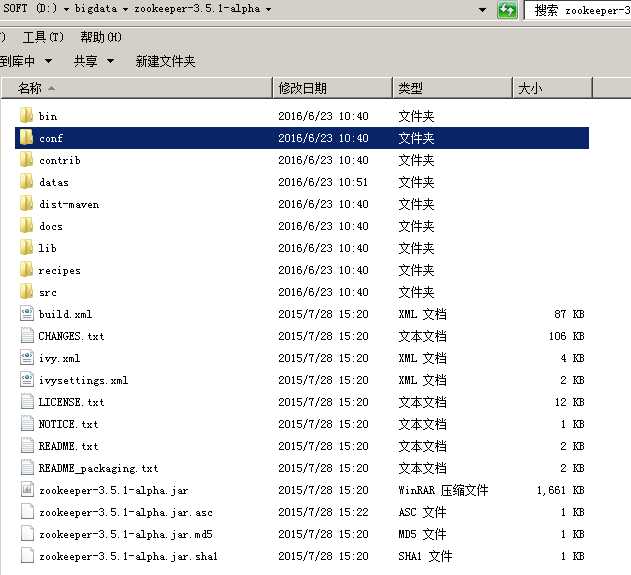Expand the bigdata breadcrumb arrow

(126, 9)
